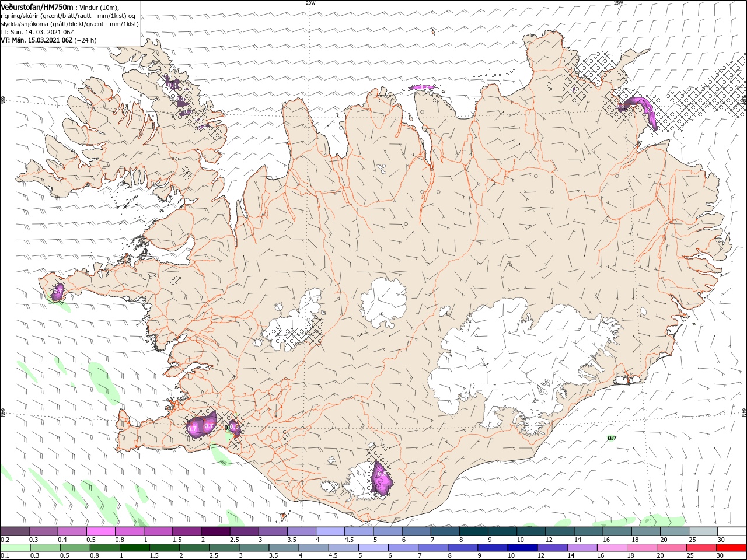Click the purple precipitation patch on Snæfellsnes peninsula tip
The width and height of the screenshot is (747, 560).
pos(57,292)
